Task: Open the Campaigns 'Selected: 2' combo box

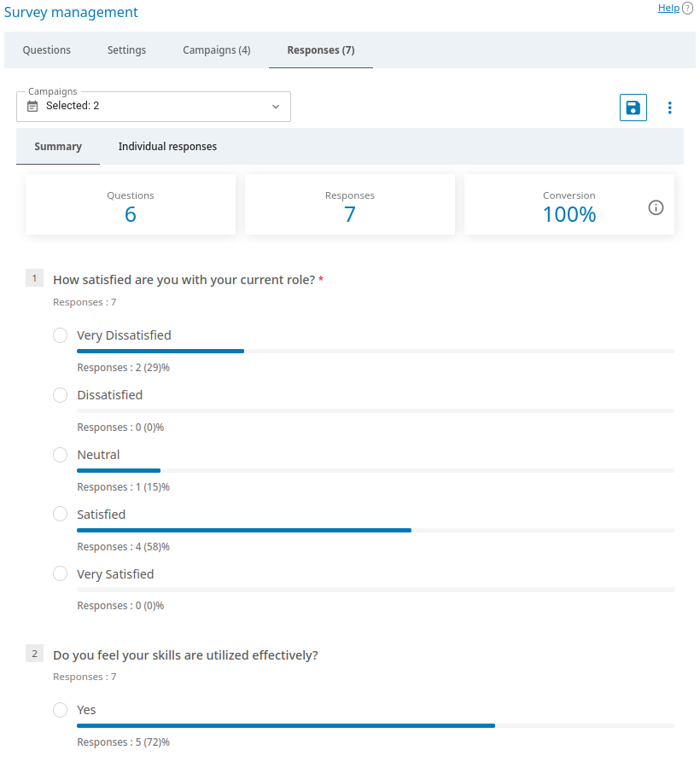Action: click(154, 107)
